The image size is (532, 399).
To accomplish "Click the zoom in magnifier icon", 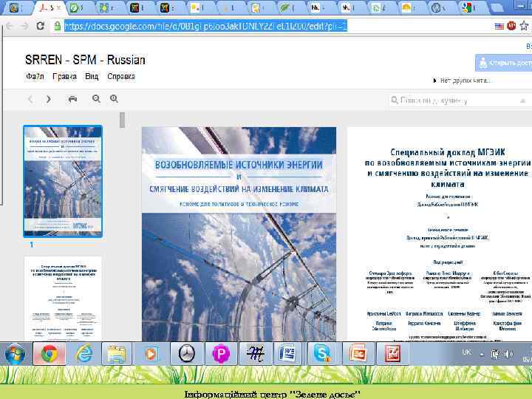I will pyautogui.click(x=114, y=99).
